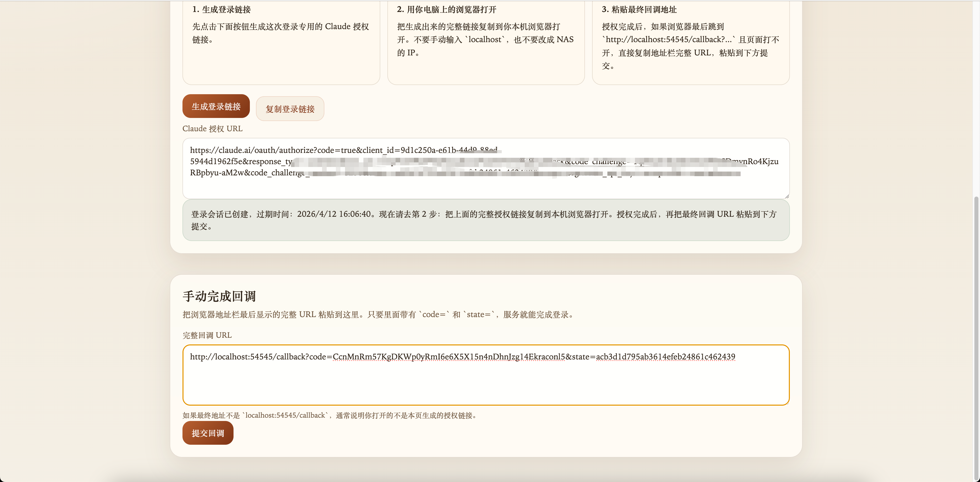Click the step heading 1. 生成登录链接
Image resolution: width=980 pixels, height=482 pixels.
[x=222, y=9]
